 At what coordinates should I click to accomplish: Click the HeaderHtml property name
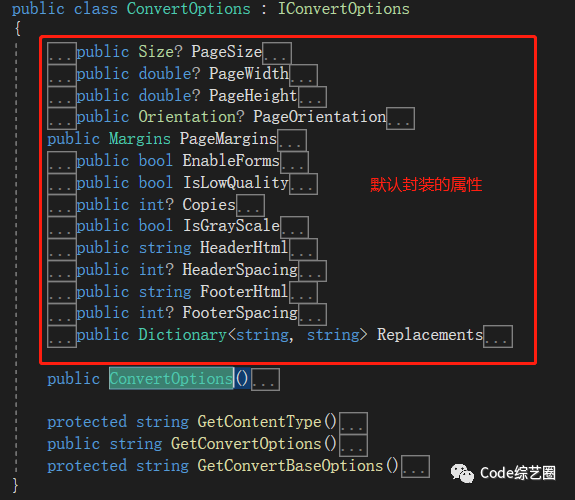pyautogui.click(x=244, y=248)
